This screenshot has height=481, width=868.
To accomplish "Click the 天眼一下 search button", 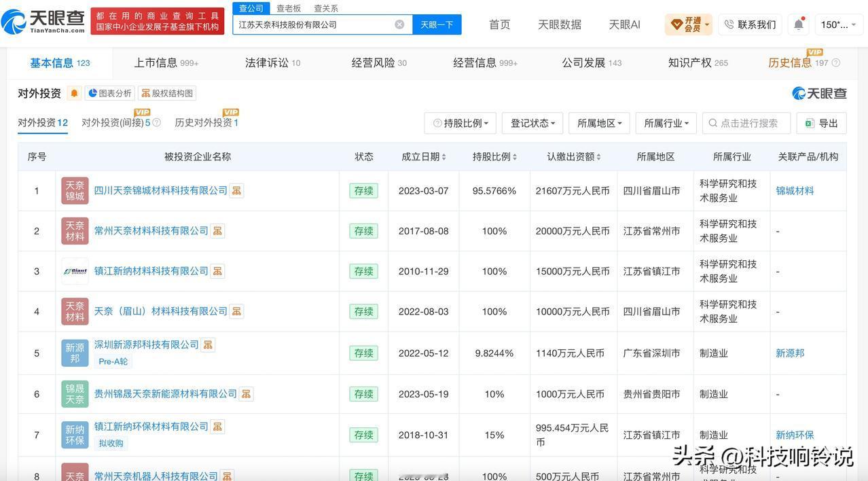I will 437,24.
